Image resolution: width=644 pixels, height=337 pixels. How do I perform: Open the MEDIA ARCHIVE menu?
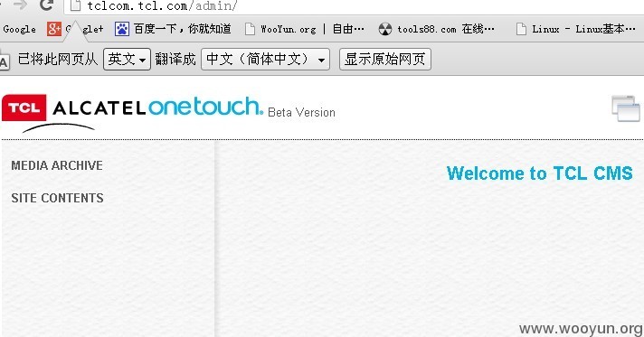[57, 165]
